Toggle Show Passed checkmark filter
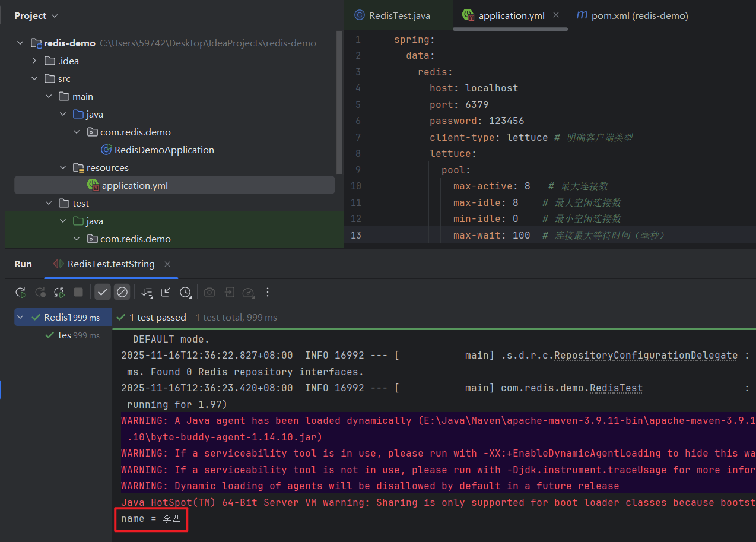The image size is (756, 542). (103, 292)
